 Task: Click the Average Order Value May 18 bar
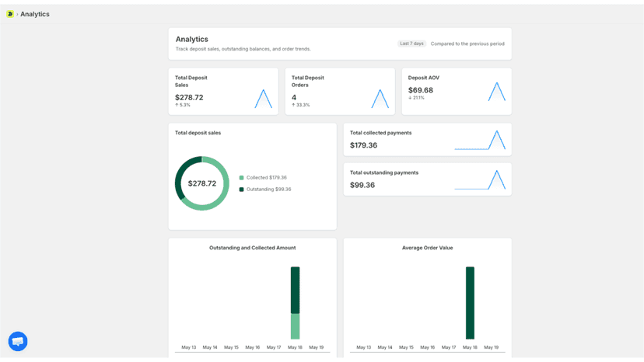click(470, 303)
